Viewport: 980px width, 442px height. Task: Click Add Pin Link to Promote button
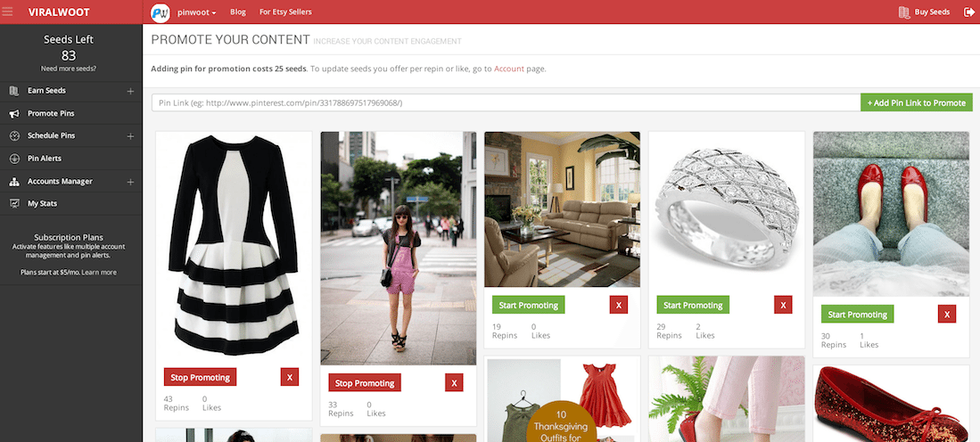pyautogui.click(x=917, y=102)
